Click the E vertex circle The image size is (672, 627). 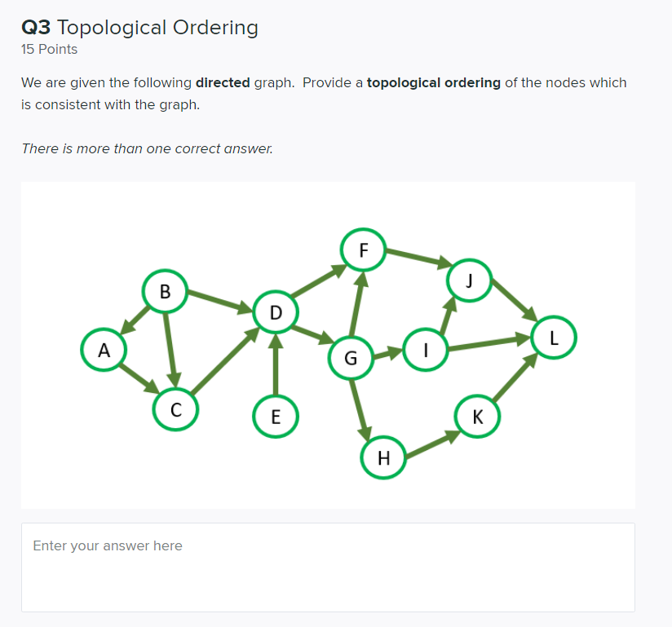pos(276,416)
